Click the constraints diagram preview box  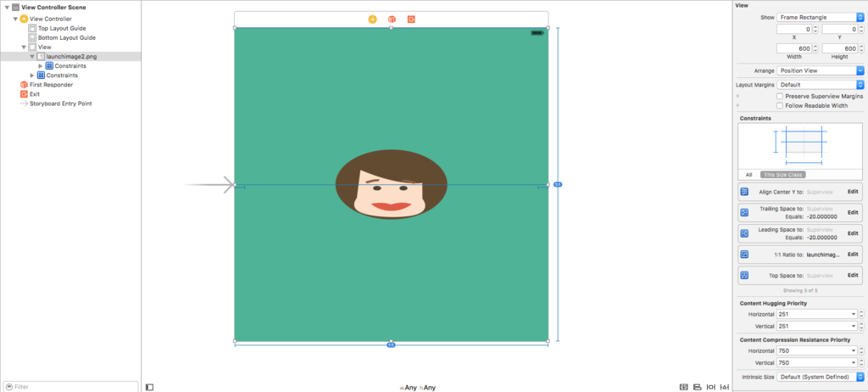point(800,147)
